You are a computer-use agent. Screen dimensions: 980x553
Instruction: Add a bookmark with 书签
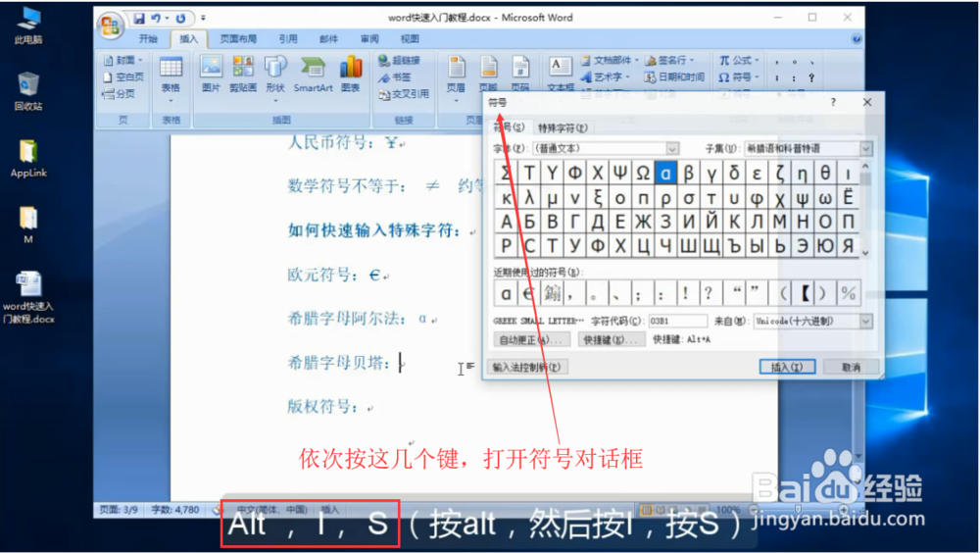[395, 76]
